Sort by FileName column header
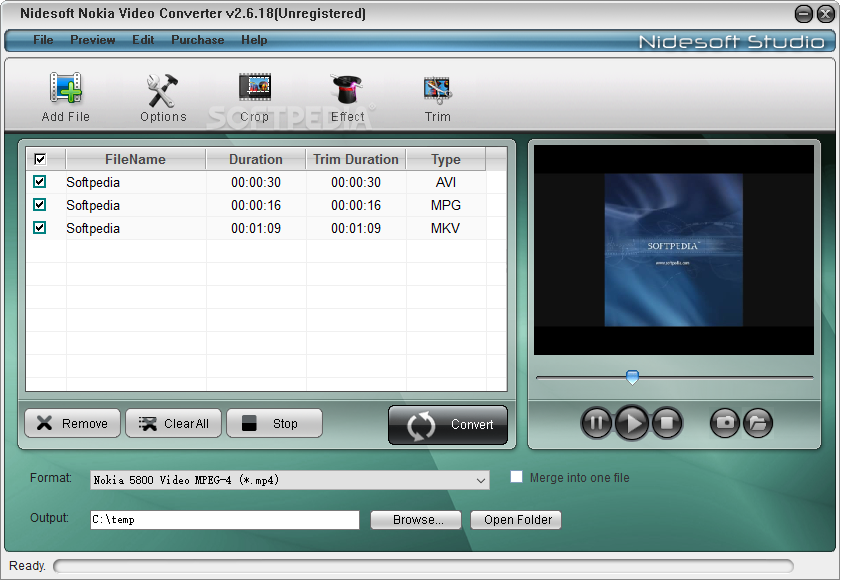 point(135,159)
